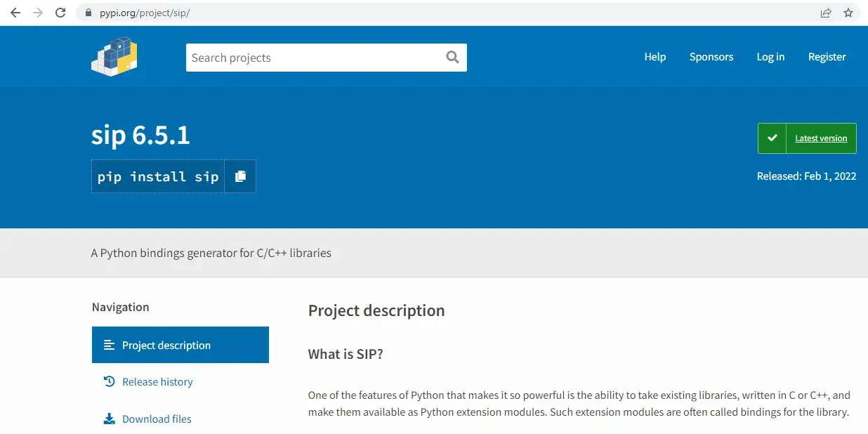Click Register
Image resolution: width=868 pixels, height=434 pixels.
[827, 57]
